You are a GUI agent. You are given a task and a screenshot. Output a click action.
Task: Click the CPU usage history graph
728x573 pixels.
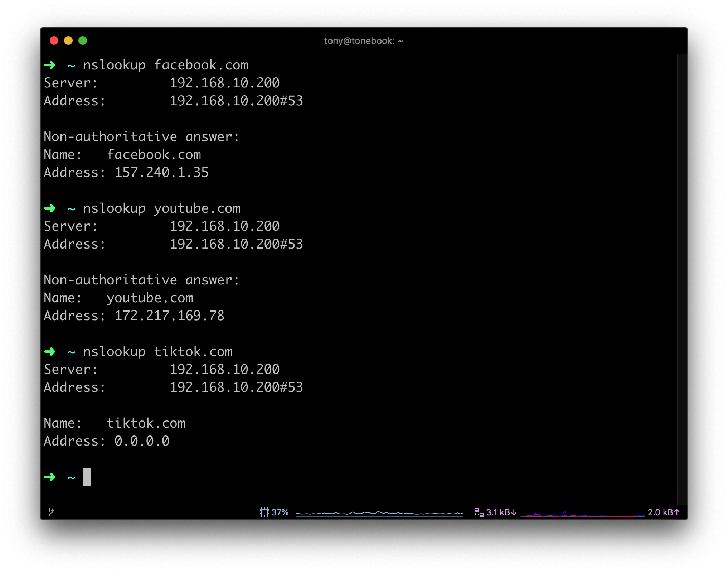(x=380, y=513)
